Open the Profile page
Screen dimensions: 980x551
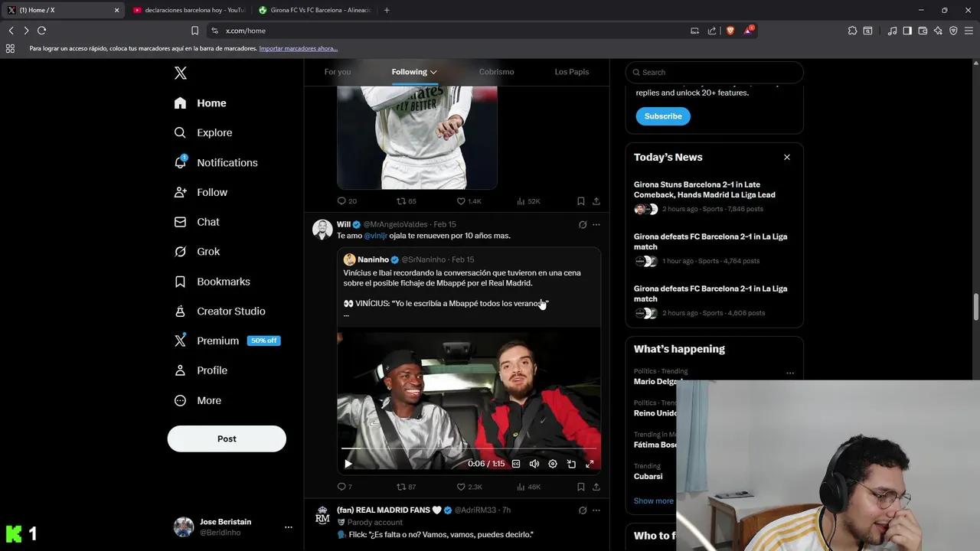[201, 370]
